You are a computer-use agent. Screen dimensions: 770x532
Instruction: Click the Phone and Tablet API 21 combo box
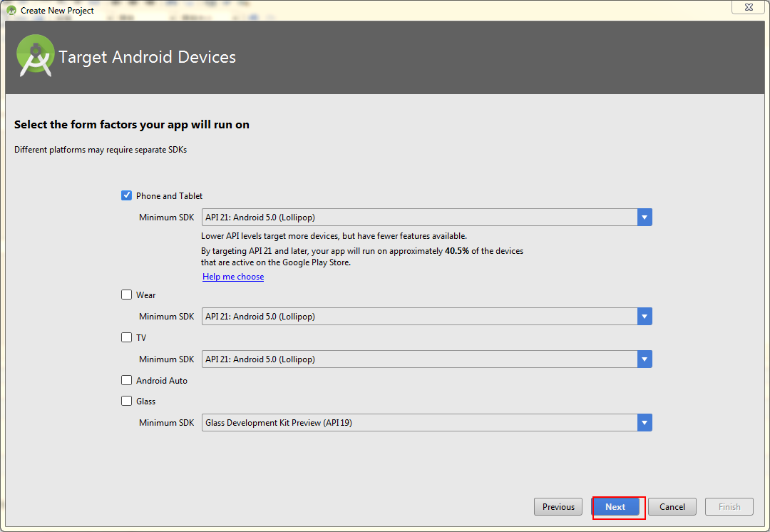tap(419, 218)
